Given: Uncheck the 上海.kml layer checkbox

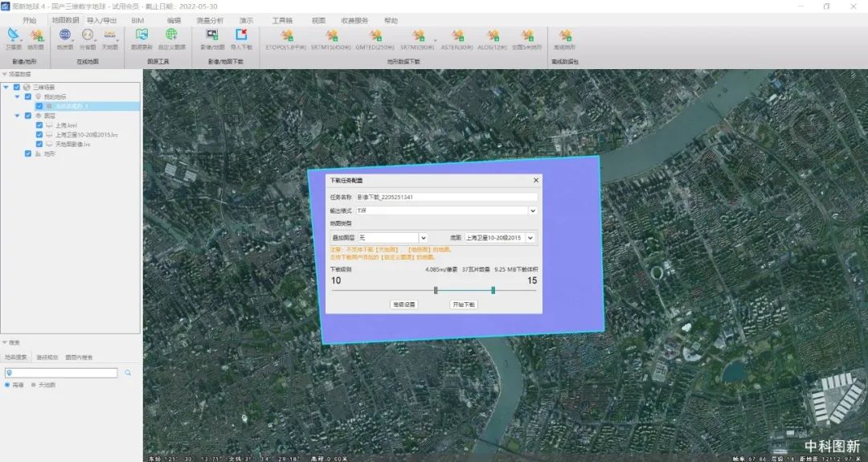Looking at the screenshot, I should tap(39, 125).
